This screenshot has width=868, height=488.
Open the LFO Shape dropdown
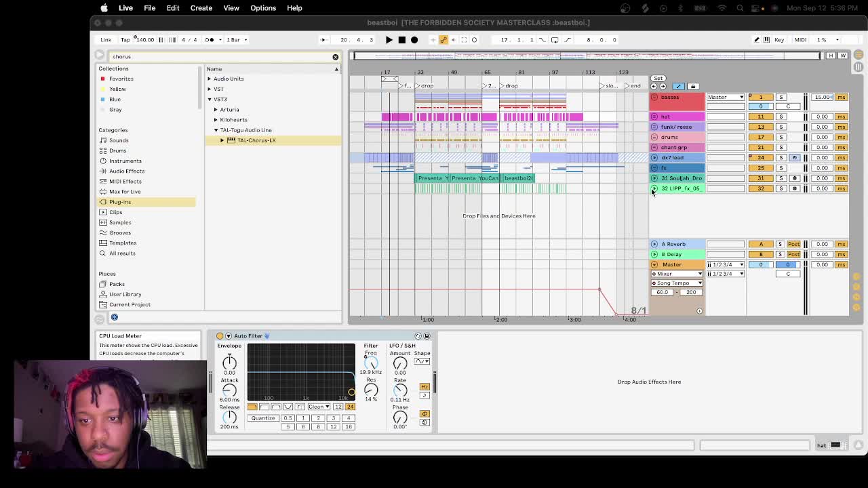point(422,361)
